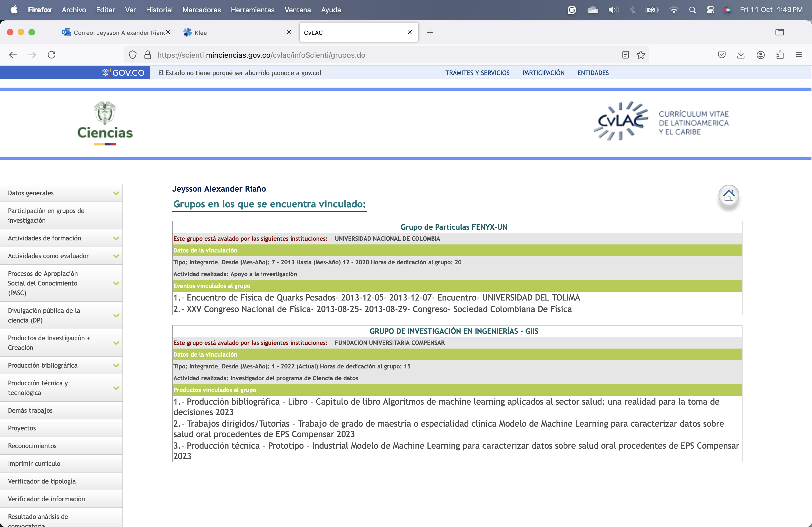812x527 pixels.
Task: Open the Marcadores menu
Action: [201, 10]
